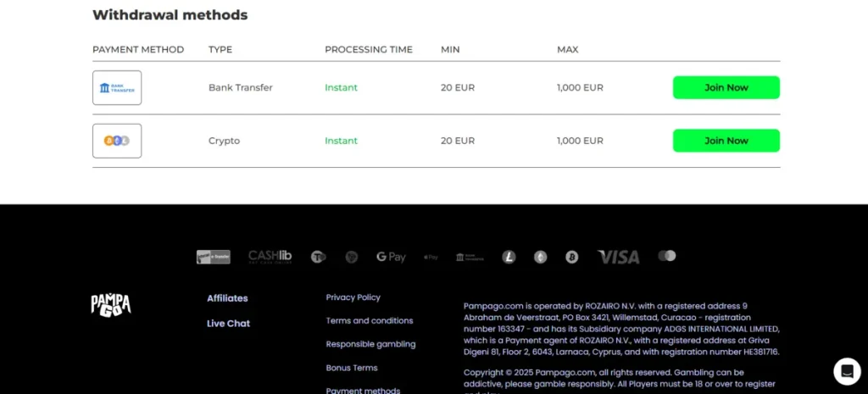Click the Google Pay logo
The width and height of the screenshot is (868, 394).
click(x=391, y=257)
